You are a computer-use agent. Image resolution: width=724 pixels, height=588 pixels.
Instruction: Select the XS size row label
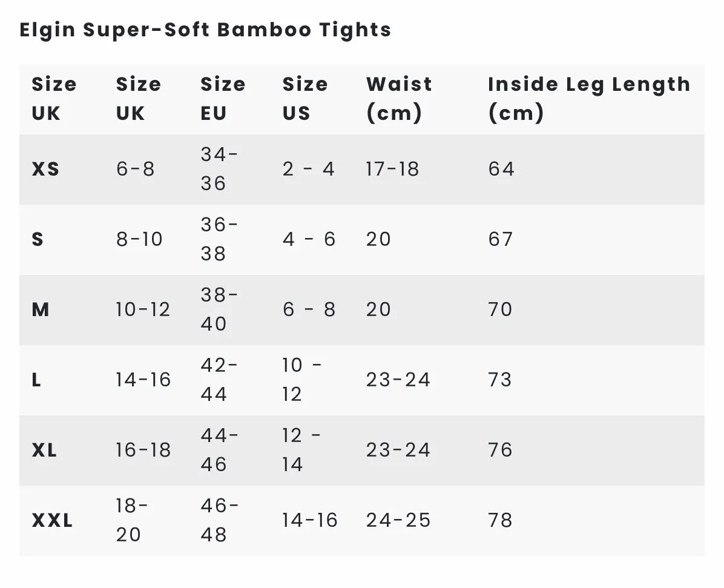coord(45,169)
